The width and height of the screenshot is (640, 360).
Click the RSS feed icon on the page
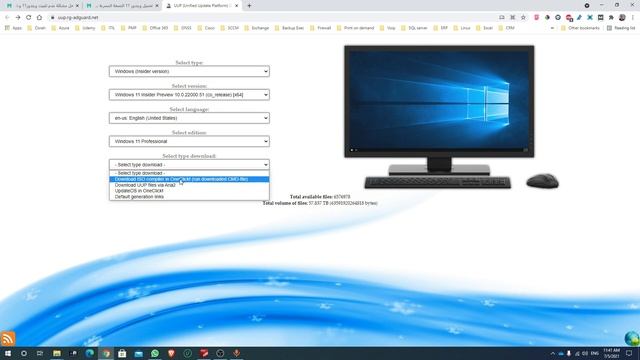(x=7, y=339)
